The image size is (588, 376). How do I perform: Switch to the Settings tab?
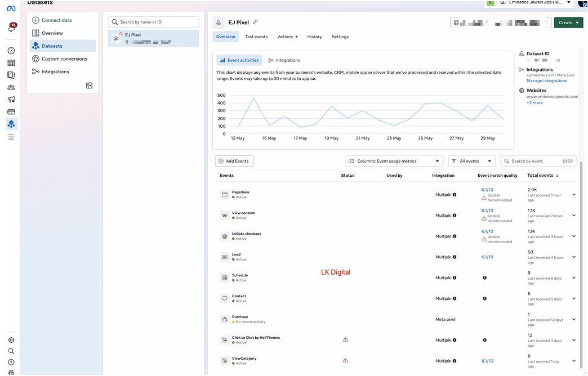click(340, 37)
